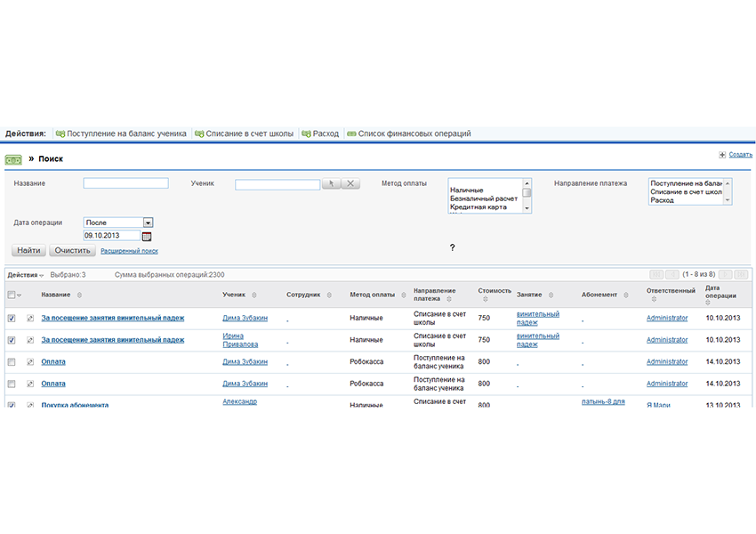
Task: Click edit icon in Дима Зубакин 'За посещение' row
Action: point(30,319)
